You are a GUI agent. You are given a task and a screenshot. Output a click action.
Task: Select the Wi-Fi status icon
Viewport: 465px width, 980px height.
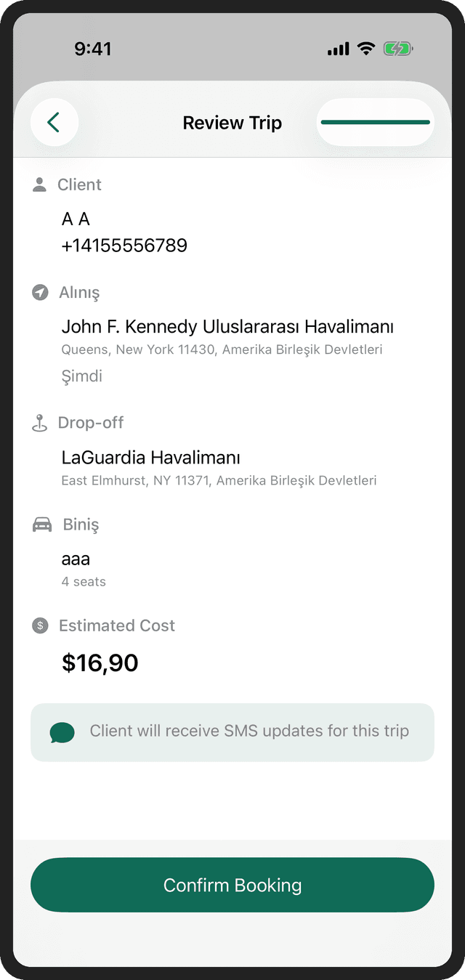[365, 48]
